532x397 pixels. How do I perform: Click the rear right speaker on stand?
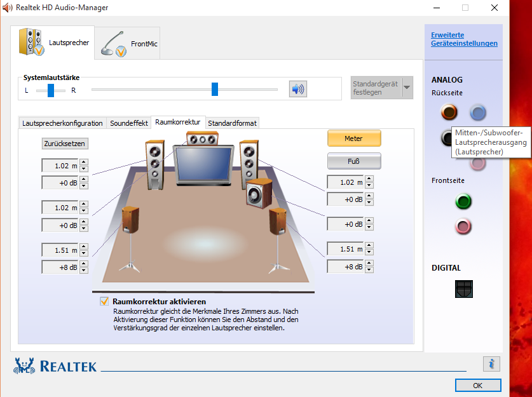click(x=278, y=222)
